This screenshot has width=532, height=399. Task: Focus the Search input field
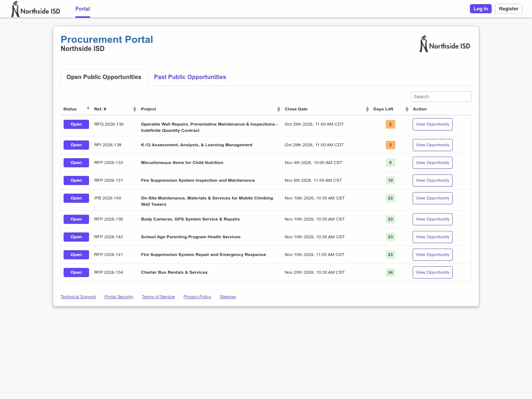click(441, 96)
